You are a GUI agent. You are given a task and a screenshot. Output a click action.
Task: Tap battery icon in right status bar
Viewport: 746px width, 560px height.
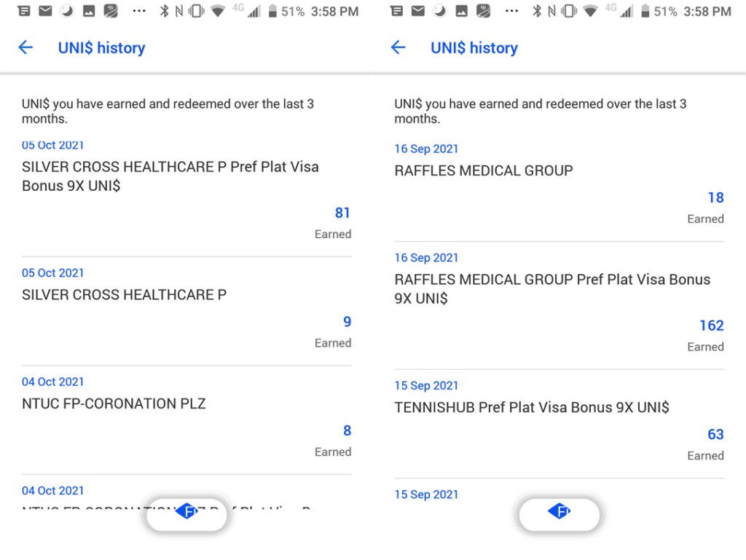click(x=645, y=11)
